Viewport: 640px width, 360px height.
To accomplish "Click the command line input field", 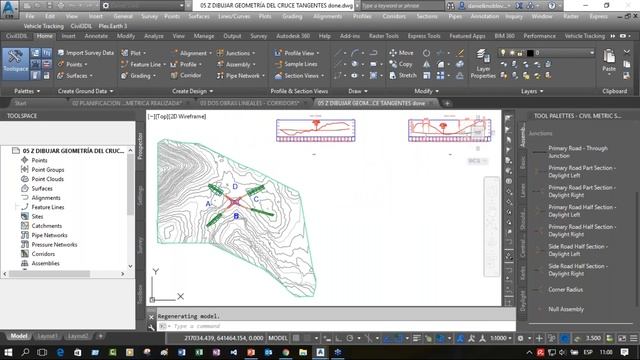I will (x=336, y=327).
